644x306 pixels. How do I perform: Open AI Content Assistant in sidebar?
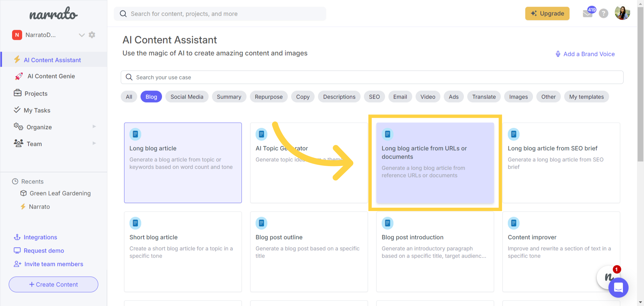[54, 60]
